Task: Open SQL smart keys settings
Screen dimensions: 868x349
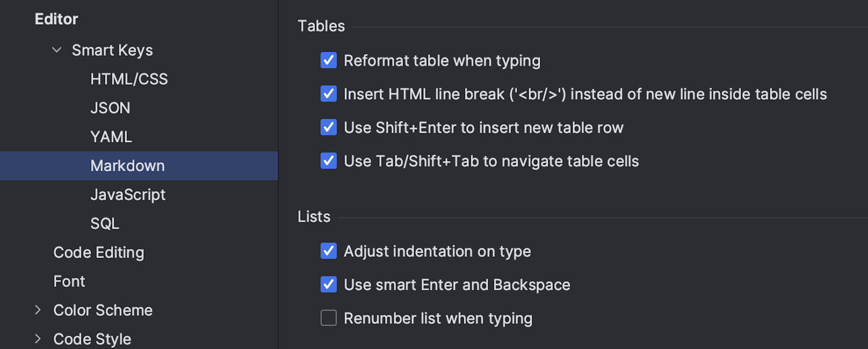Action: click(104, 224)
